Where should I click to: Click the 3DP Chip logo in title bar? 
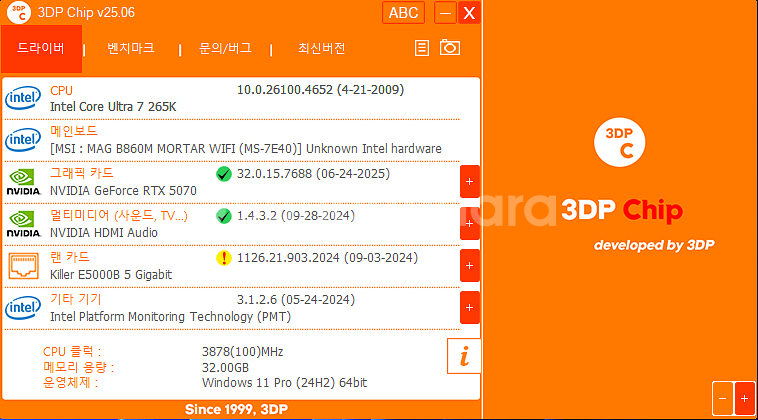pyautogui.click(x=19, y=13)
